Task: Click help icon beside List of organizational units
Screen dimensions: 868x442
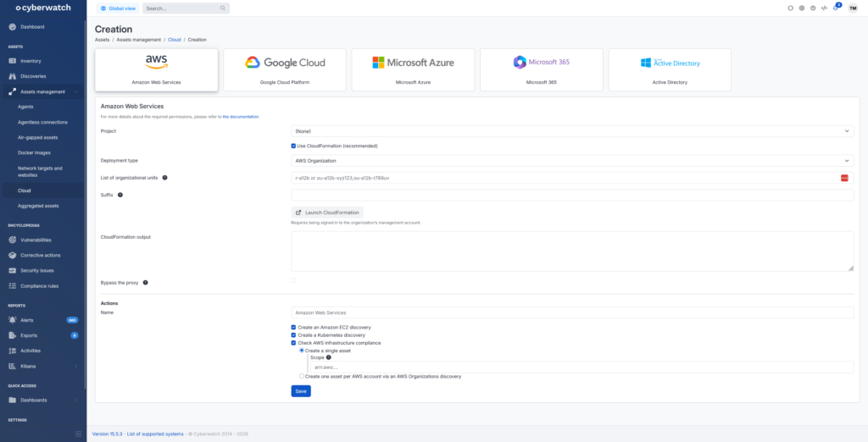Action: coord(164,178)
